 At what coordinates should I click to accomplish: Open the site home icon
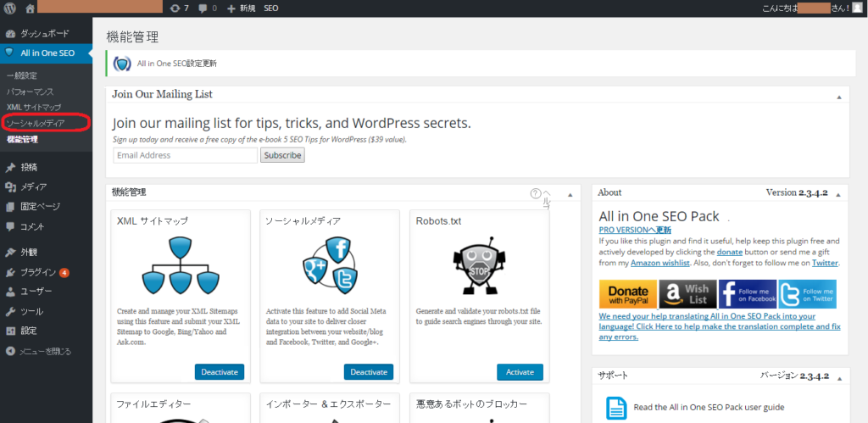(x=30, y=8)
